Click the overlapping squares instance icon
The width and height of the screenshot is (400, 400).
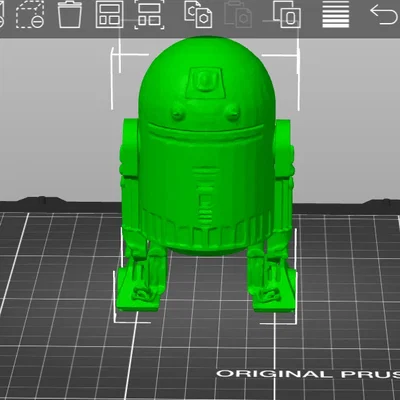[287, 14]
